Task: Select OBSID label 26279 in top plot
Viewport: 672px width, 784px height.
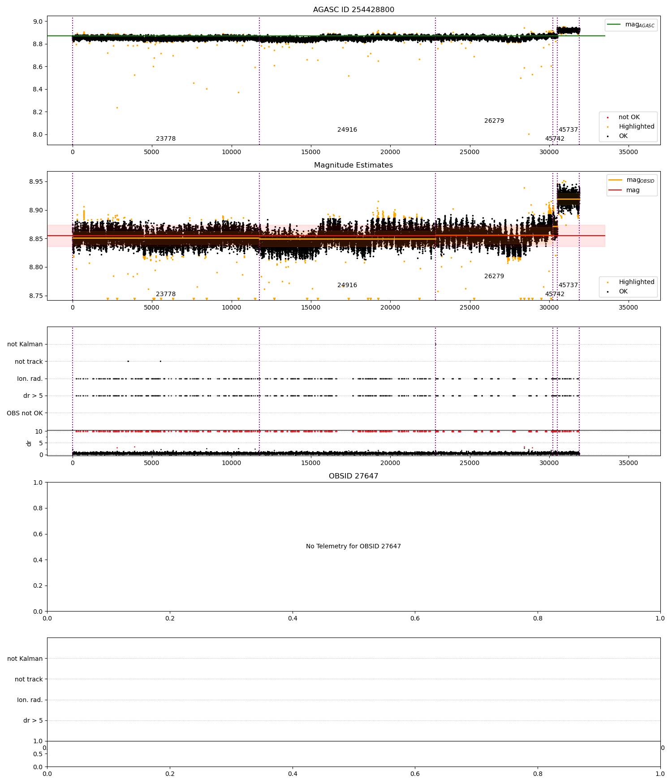Action: pyautogui.click(x=494, y=121)
